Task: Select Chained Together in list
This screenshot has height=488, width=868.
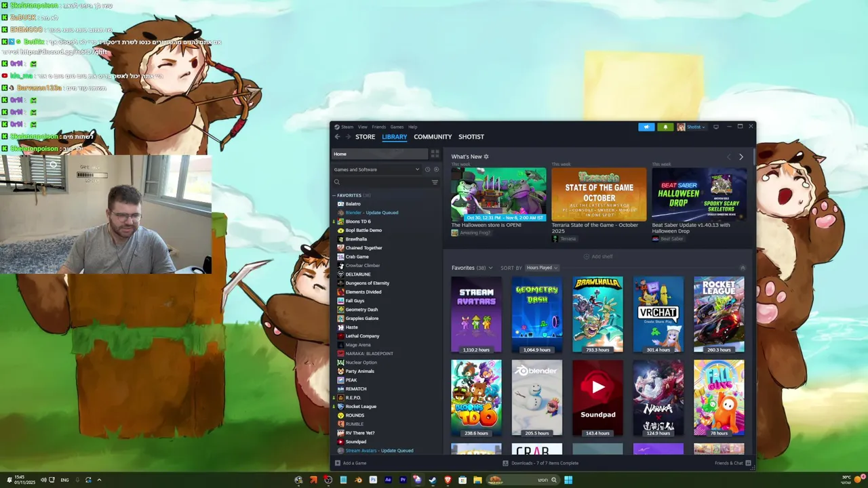Action: click(x=363, y=248)
